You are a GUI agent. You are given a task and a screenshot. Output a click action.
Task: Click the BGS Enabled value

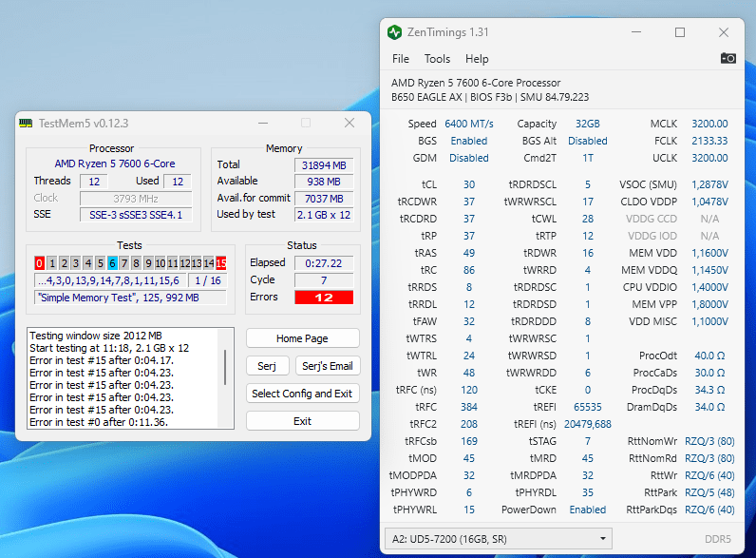[x=469, y=141]
